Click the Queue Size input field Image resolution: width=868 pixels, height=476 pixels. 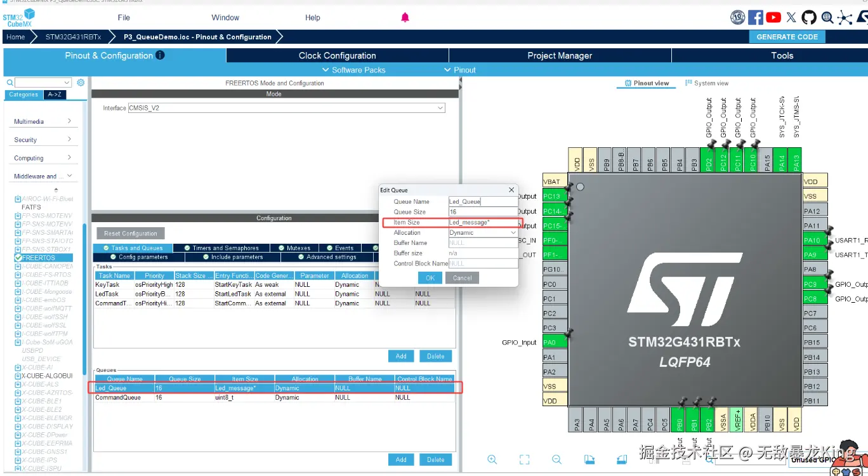(483, 212)
